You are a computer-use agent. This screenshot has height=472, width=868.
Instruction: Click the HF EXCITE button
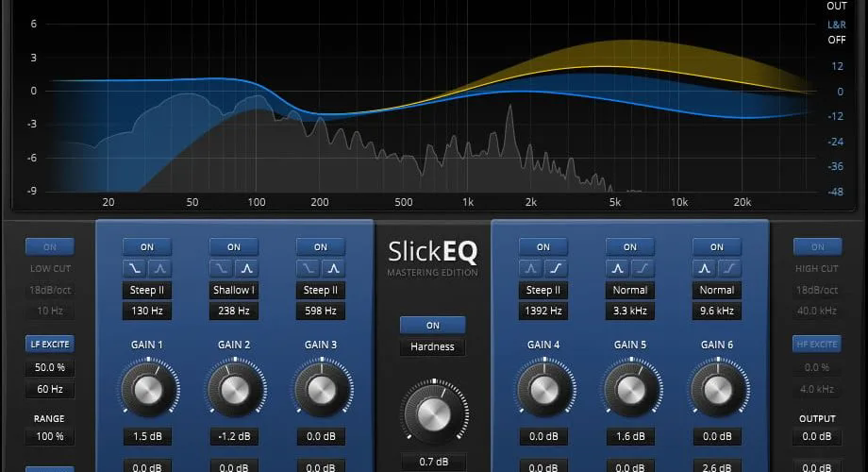817,344
